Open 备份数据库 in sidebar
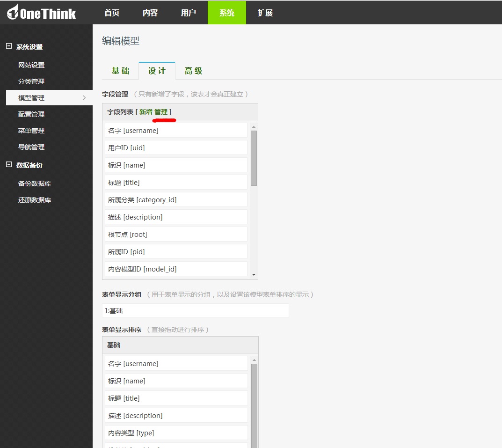This screenshot has height=448, width=502. click(35, 184)
